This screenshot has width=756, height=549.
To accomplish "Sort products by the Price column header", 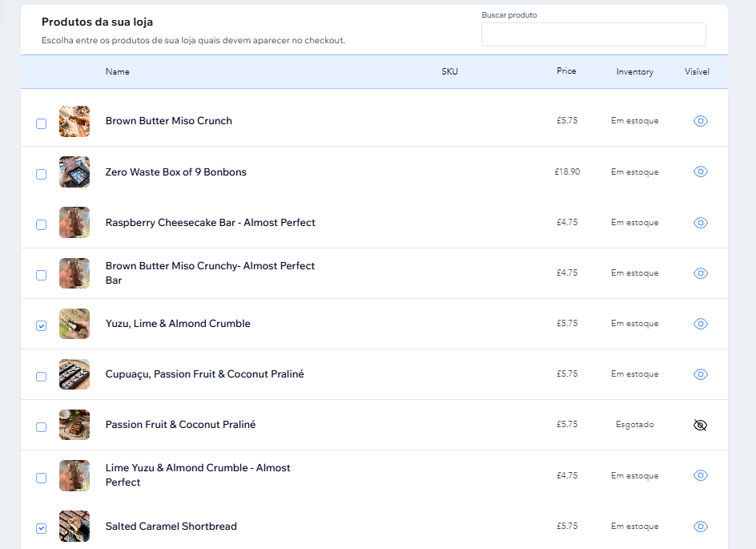I will coord(566,71).
